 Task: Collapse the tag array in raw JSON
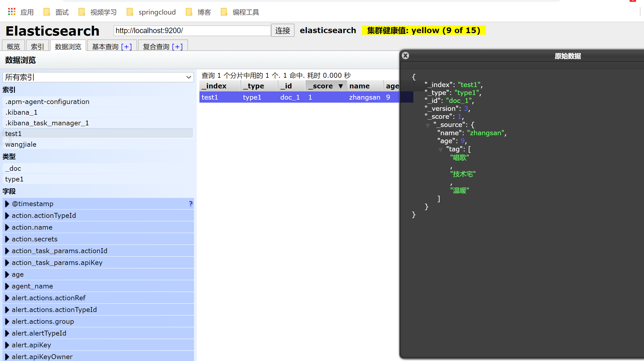(440, 150)
